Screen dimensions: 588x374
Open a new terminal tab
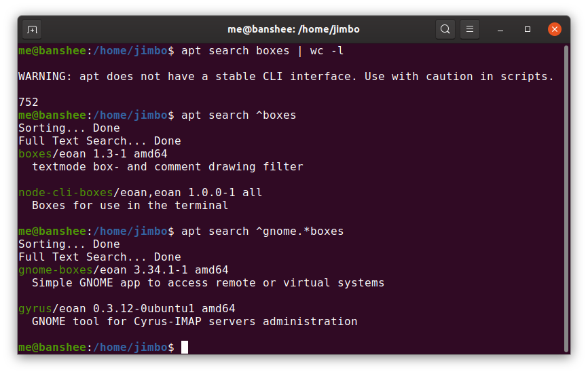32,29
